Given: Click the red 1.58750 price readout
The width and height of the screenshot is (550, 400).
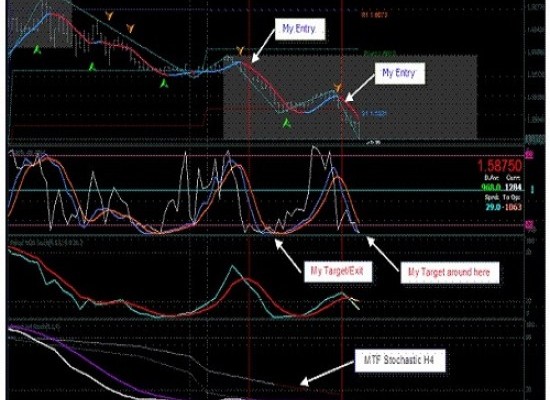Looking at the screenshot, I should [500, 166].
